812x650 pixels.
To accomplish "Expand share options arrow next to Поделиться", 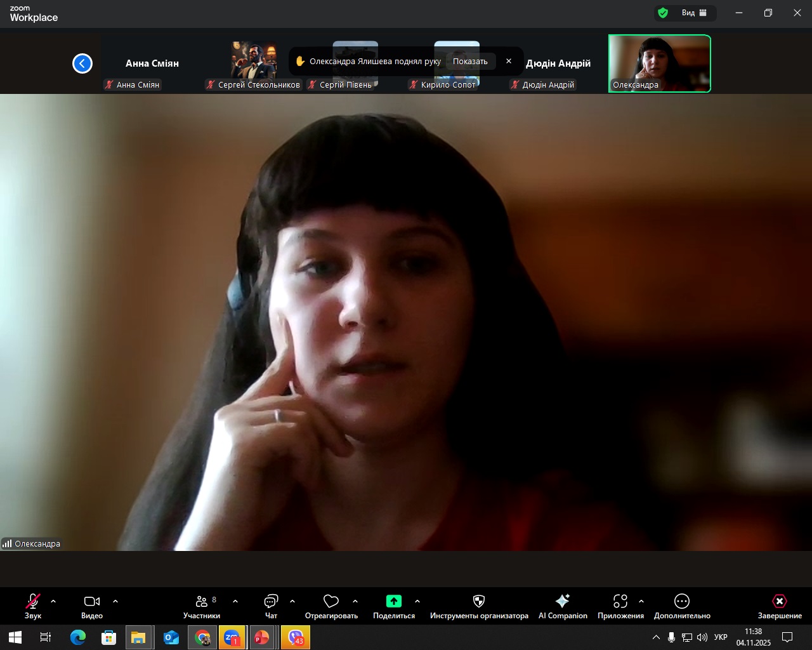I will click(417, 601).
